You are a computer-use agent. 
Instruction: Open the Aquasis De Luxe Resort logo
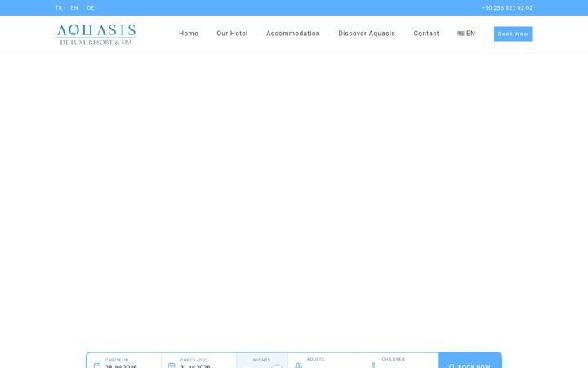(96, 34)
